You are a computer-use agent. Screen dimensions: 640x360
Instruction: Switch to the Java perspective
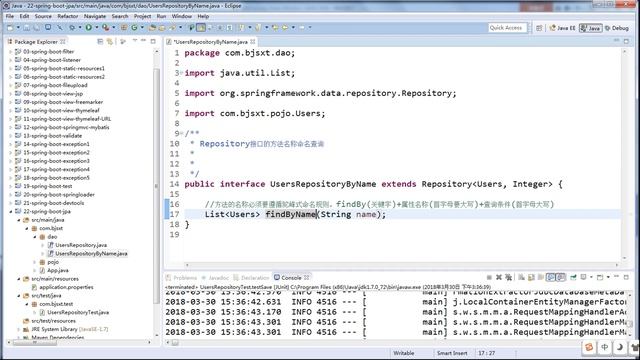click(591, 28)
